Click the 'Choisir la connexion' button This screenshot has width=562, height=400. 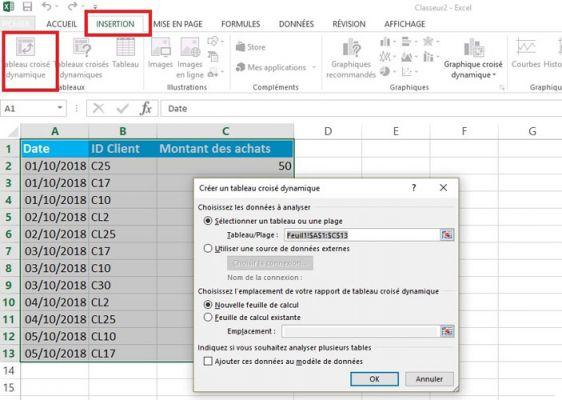pos(270,263)
